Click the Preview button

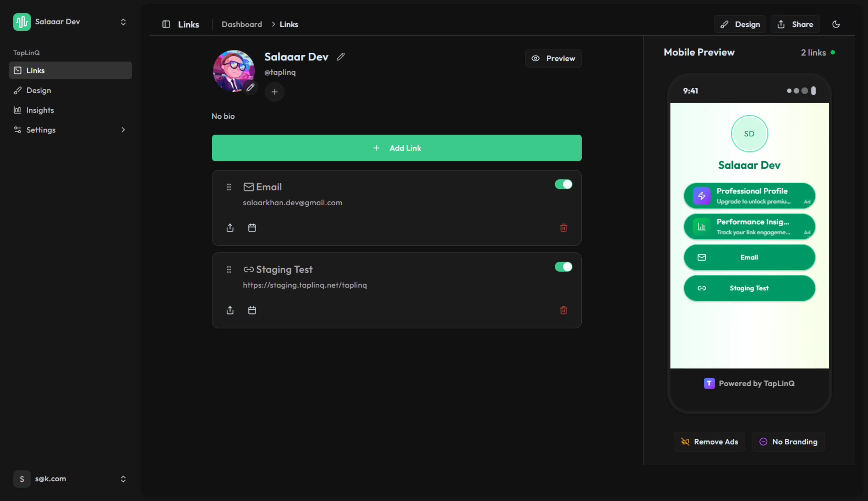click(553, 59)
